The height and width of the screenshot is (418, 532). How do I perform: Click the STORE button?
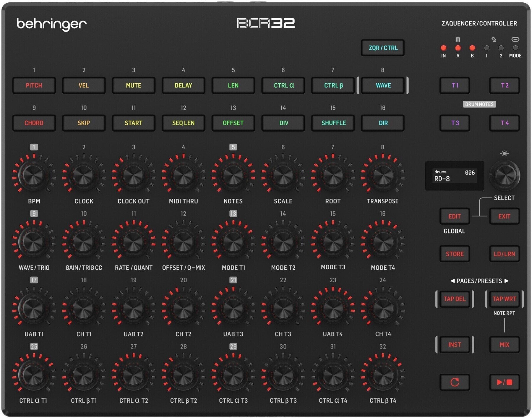coord(455,254)
